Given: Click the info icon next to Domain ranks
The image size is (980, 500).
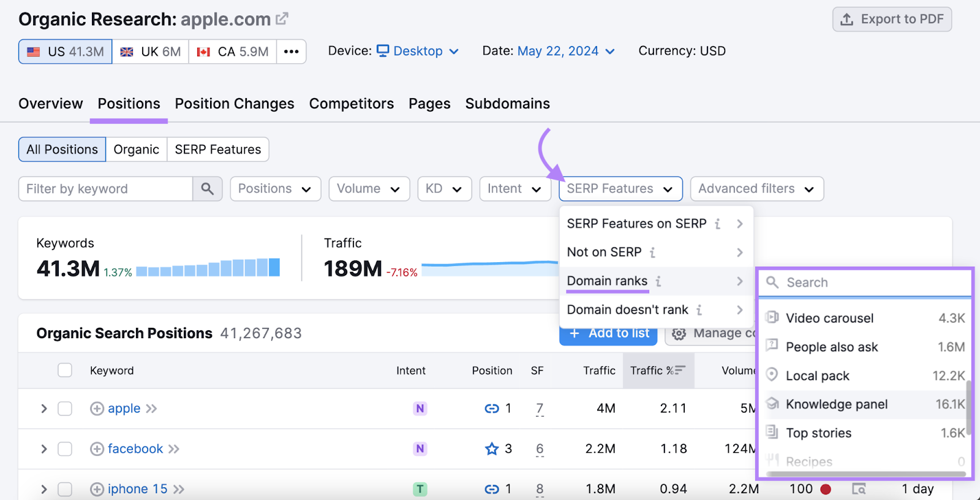Looking at the screenshot, I should tap(658, 281).
